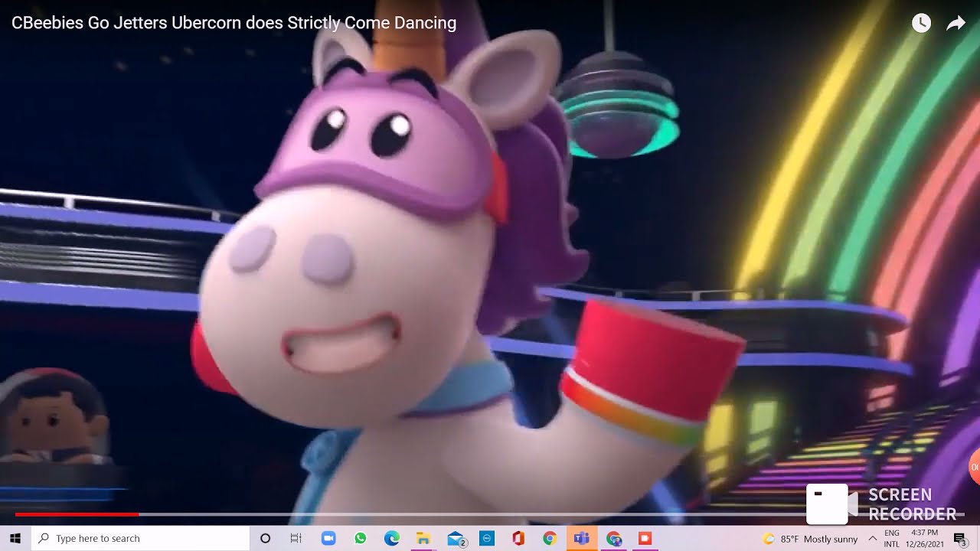Open the red screen recorder taskbar app

pyautogui.click(x=645, y=539)
